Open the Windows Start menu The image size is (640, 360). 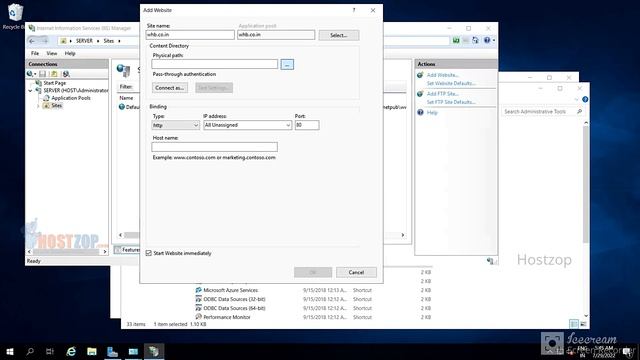(x=10, y=351)
